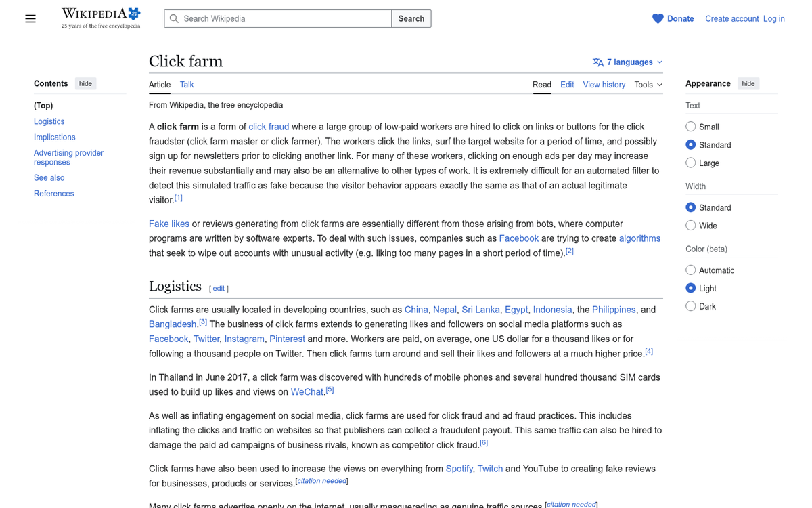812x508 pixels.
Task: Switch to the Talk tab
Action: click(187, 85)
